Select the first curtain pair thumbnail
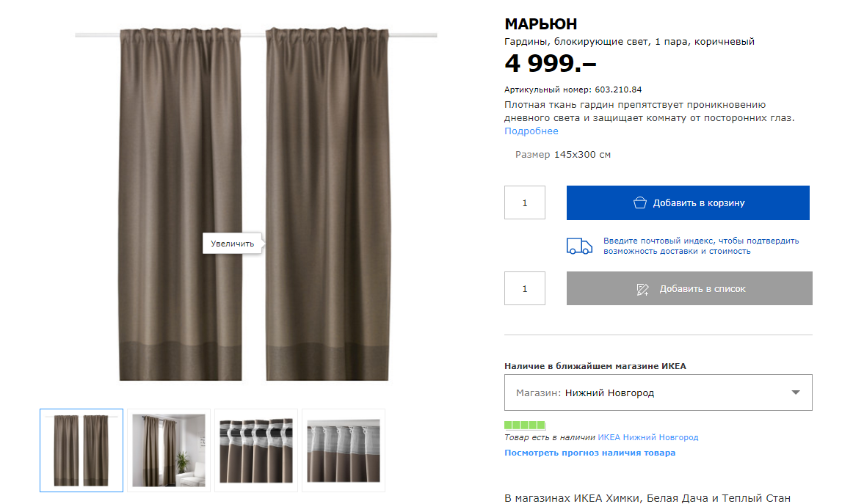The image size is (853, 504). pyautogui.click(x=81, y=450)
